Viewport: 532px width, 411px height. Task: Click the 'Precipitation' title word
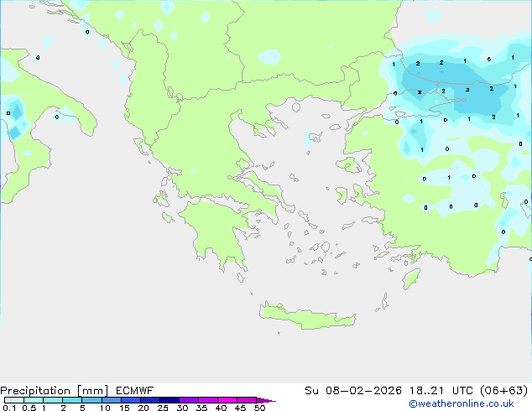(x=35, y=391)
